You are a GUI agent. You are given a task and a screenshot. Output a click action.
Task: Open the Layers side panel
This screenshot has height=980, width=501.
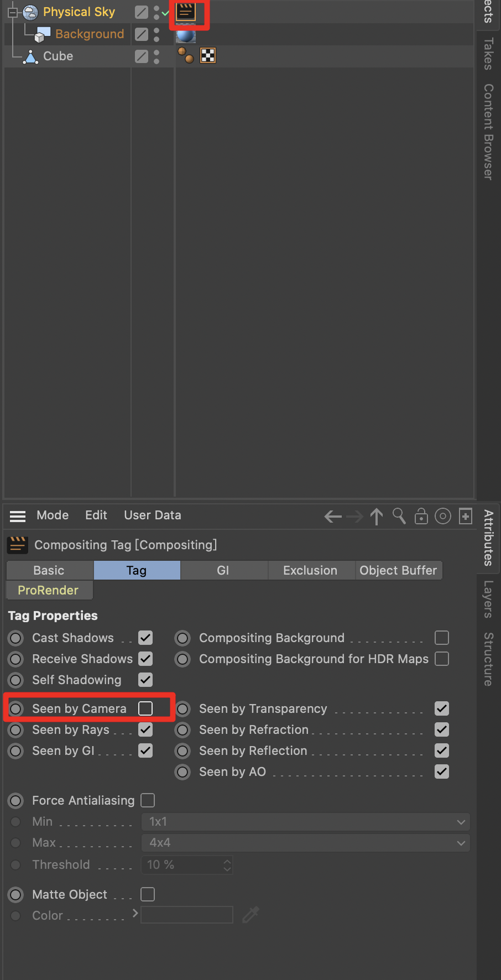(x=488, y=599)
